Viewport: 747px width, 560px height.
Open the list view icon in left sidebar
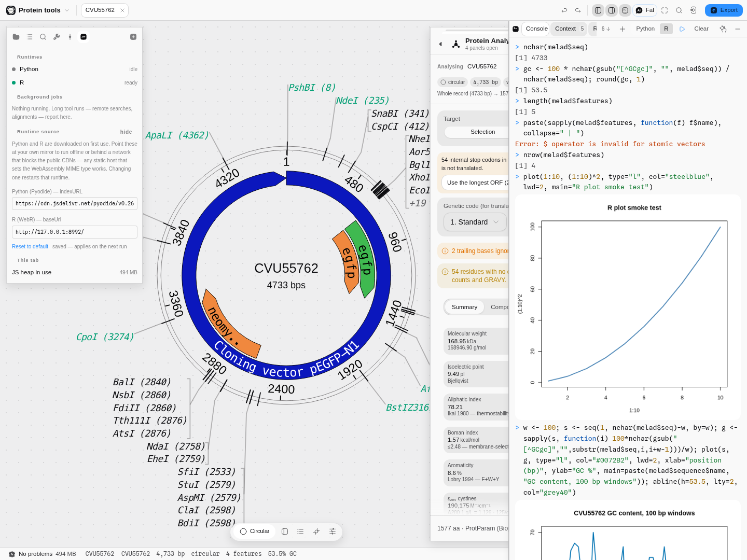coord(30,37)
